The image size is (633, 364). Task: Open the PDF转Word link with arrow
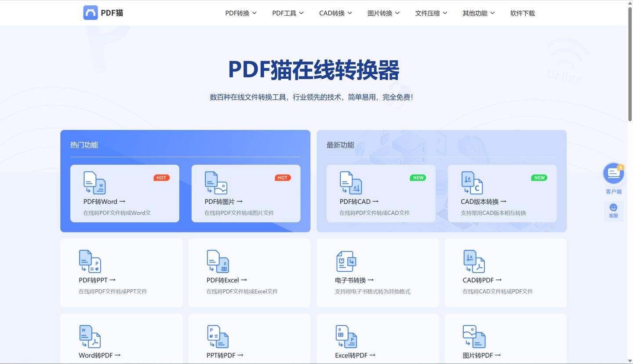click(x=104, y=201)
